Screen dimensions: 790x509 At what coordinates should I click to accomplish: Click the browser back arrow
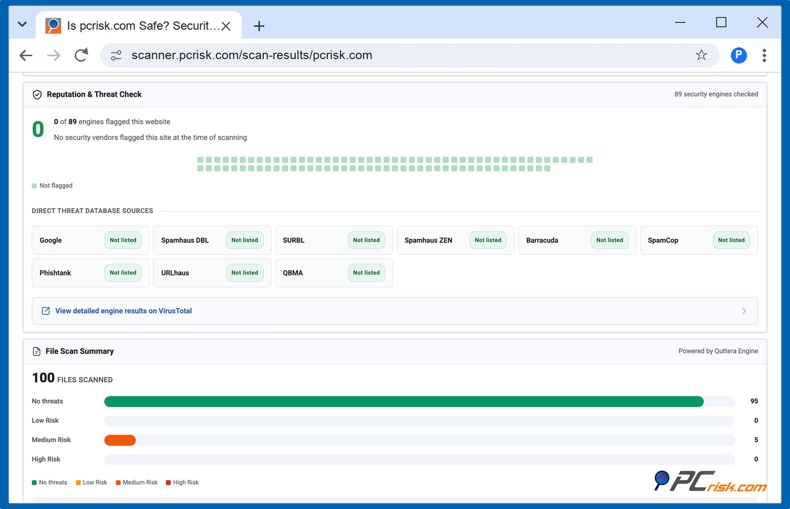click(26, 55)
